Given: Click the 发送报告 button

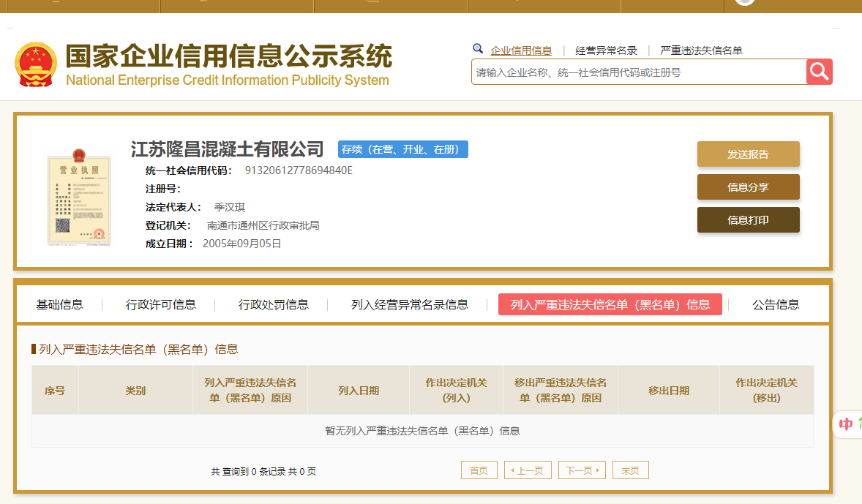Looking at the screenshot, I should tap(748, 154).
